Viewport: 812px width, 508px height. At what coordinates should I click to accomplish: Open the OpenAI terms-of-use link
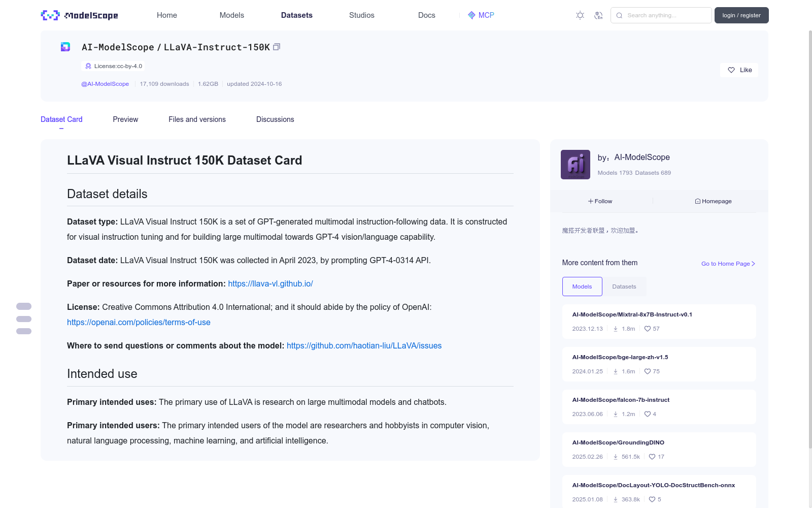[x=139, y=322]
